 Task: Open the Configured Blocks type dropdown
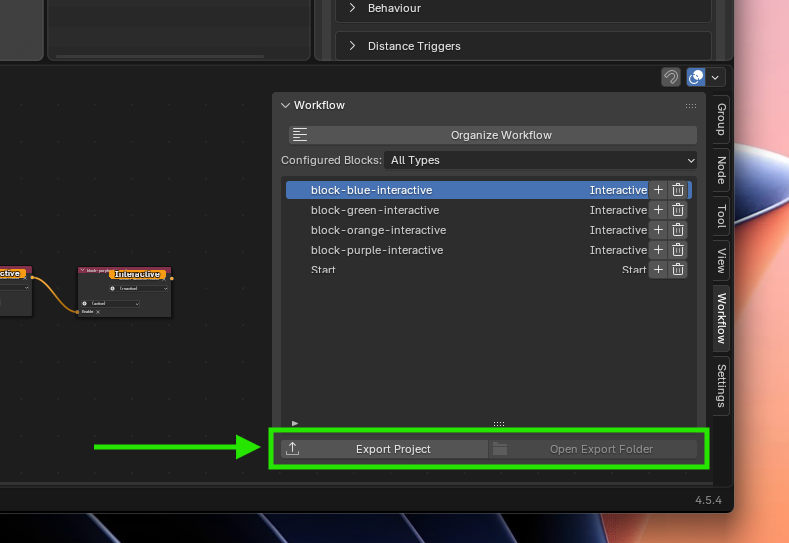pyautogui.click(x=541, y=160)
